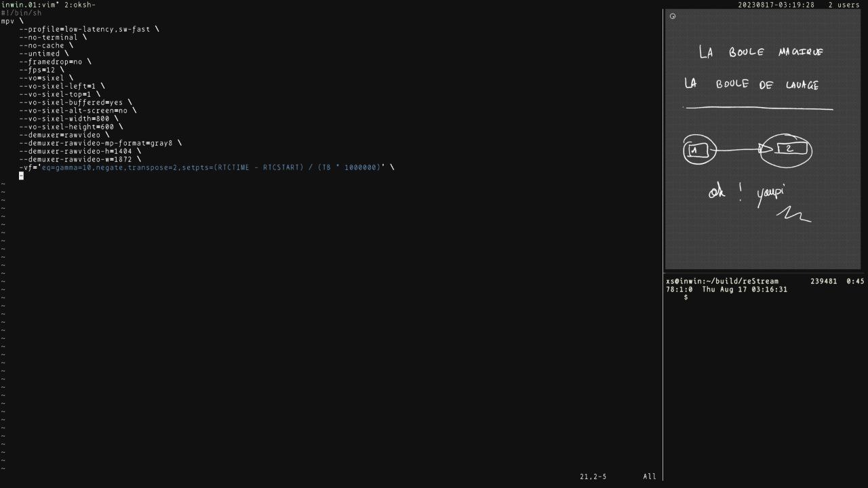This screenshot has height=488, width=868.
Task: Place cursor at the shell prompt '$'
Action: tap(686, 298)
